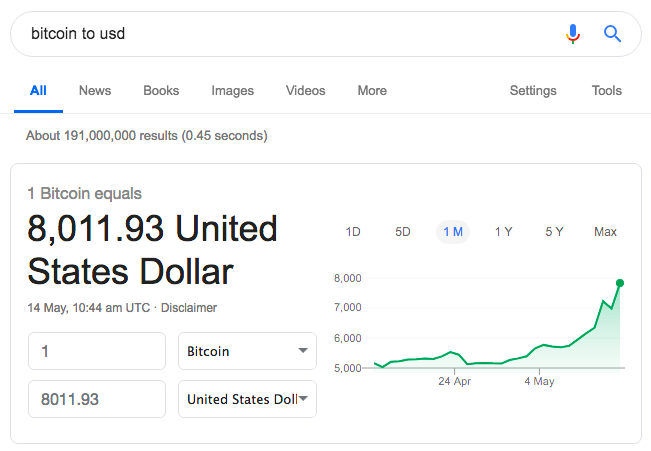Go to the Videos tab
The height and width of the screenshot is (451, 651).
[305, 91]
